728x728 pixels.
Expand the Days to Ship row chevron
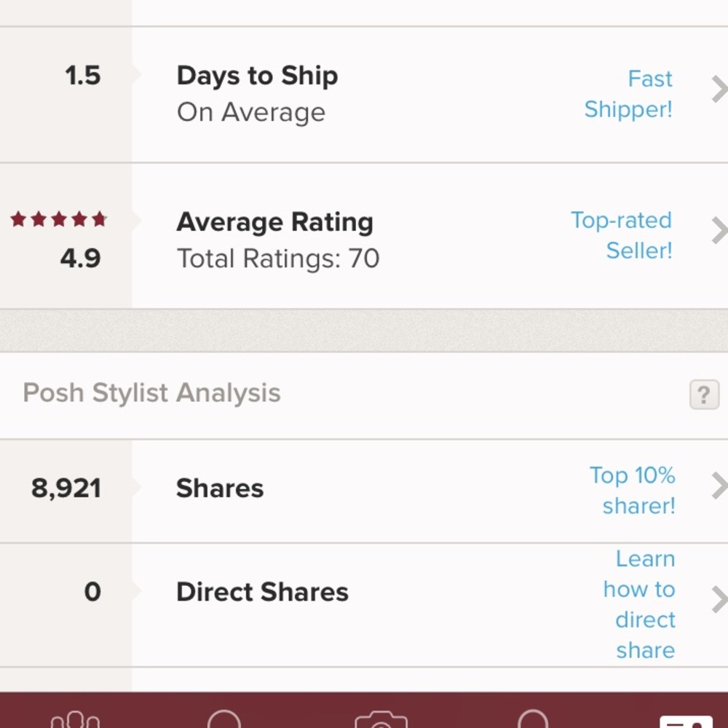click(719, 90)
